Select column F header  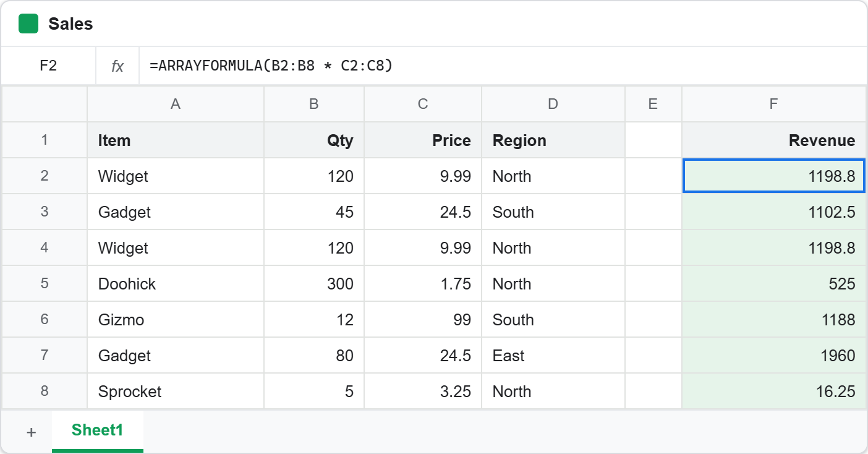coord(774,104)
